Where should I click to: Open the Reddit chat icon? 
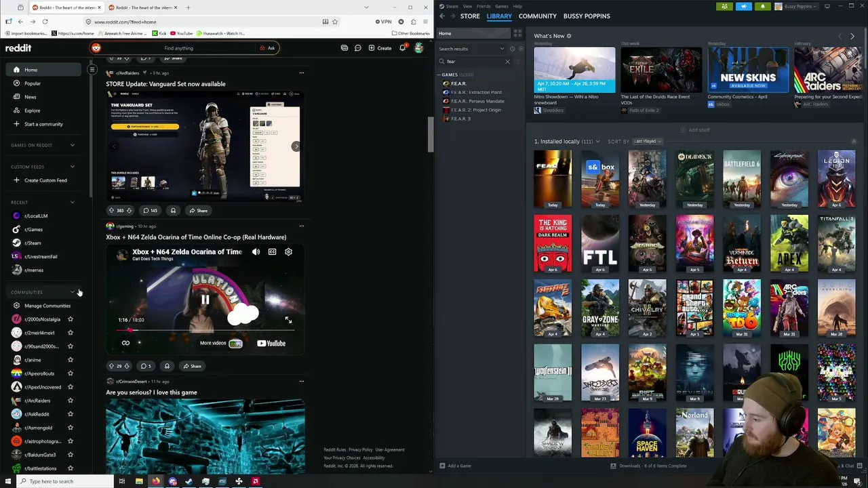pos(358,48)
